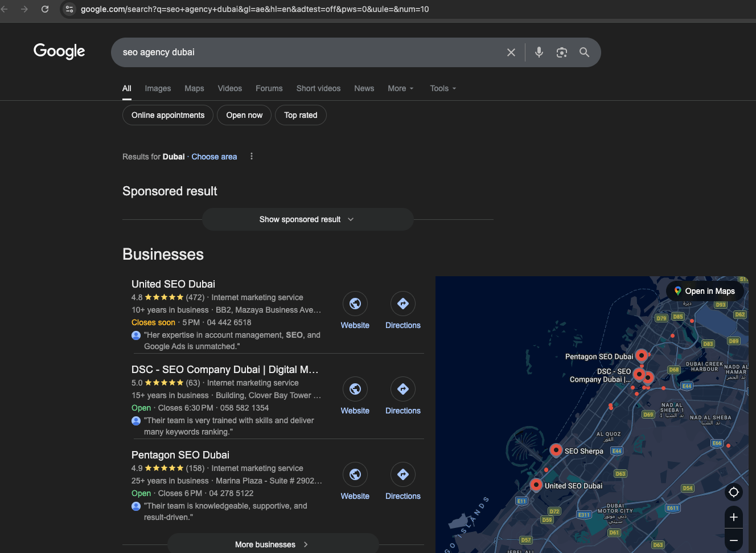This screenshot has width=756, height=553.
Task: Open Pentagon SEO Dubai website globe icon
Action: [355, 474]
